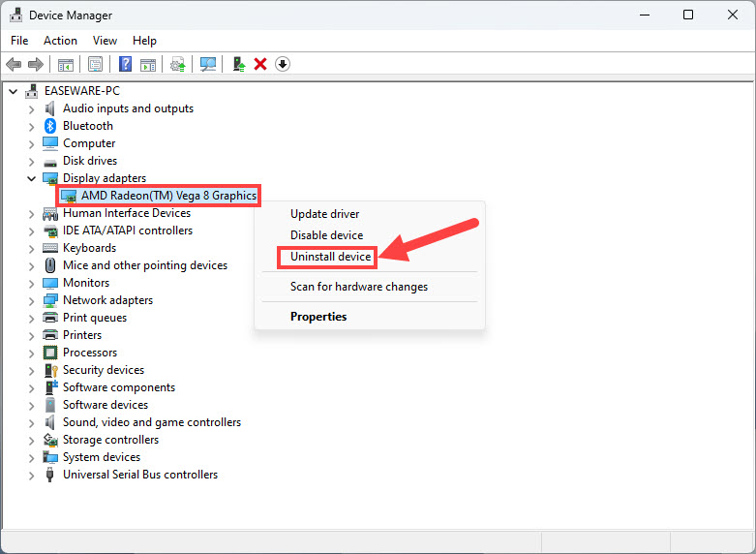Screen dimensions: 756x554
Task: Minimize the Device Manager window
Action: coord(645,15)
